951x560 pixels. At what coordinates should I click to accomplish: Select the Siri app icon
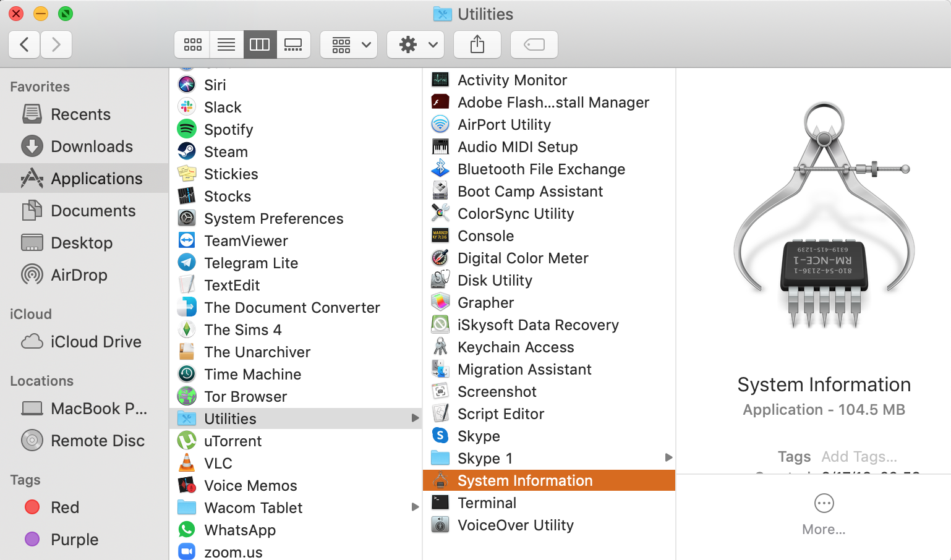click(187, 84)
